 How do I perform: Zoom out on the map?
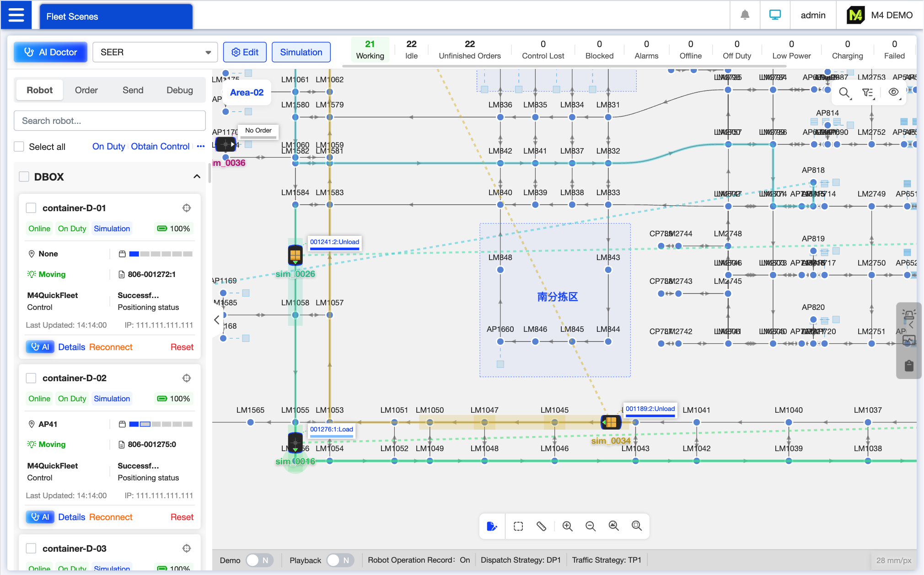[x=590, y=526]
